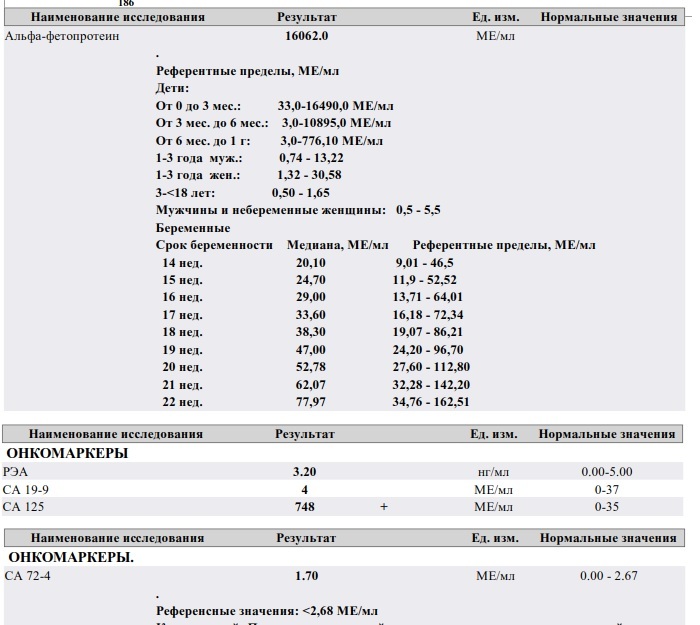Select the result value 16062.0
700x625 pixels.
click(307, 36)
